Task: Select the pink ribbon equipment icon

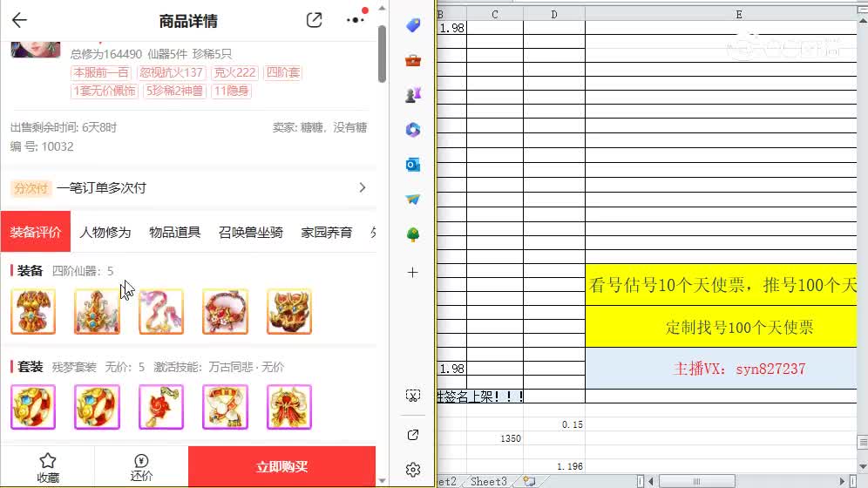Action: 161,311
